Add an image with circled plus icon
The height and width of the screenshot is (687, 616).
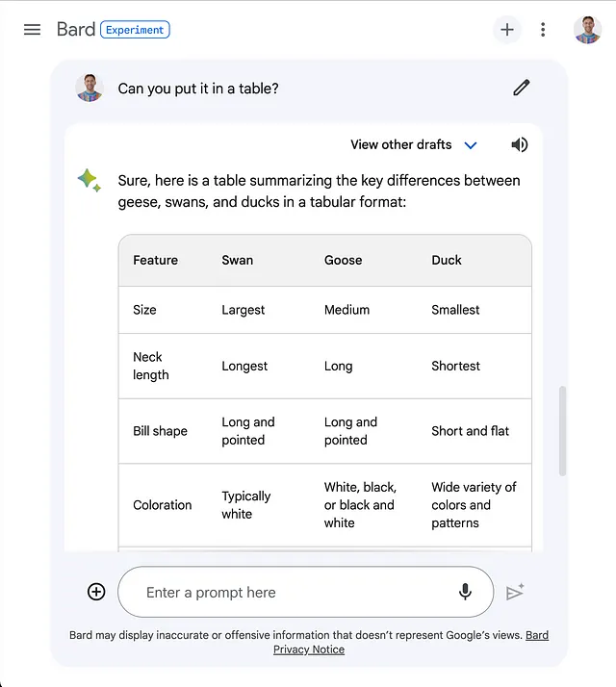pyautogui.click(x=96, y=592)
